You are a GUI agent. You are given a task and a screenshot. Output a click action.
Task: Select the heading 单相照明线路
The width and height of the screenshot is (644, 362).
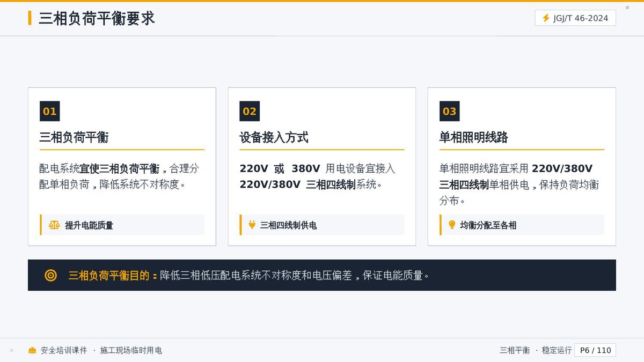(474, 137)
